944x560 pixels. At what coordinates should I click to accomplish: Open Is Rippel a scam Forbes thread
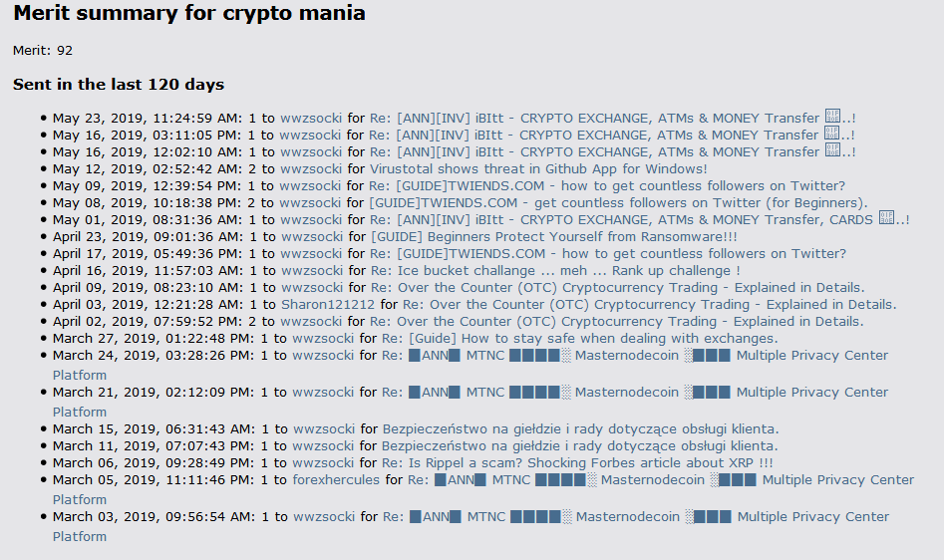[577, 463]
